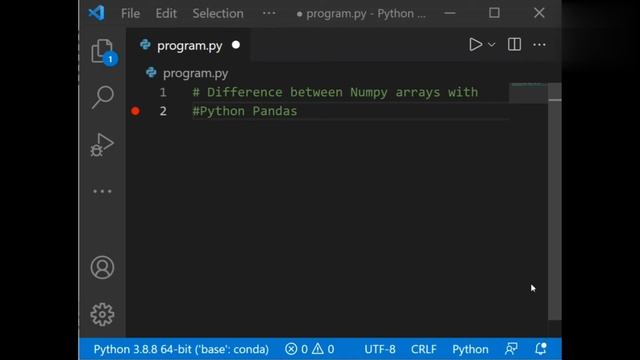Open the Edit menu
Viewport: 640px width, 360px height.
point(166,13)
